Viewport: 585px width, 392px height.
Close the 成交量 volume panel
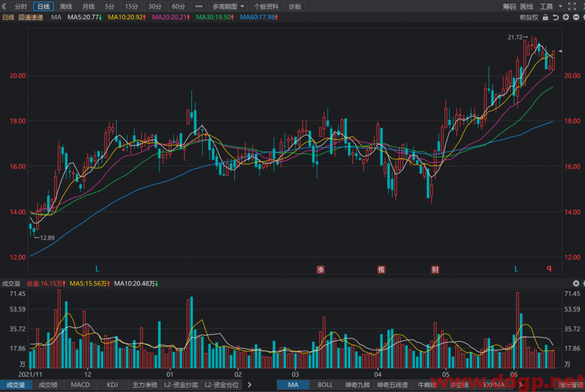click(576, 283)
